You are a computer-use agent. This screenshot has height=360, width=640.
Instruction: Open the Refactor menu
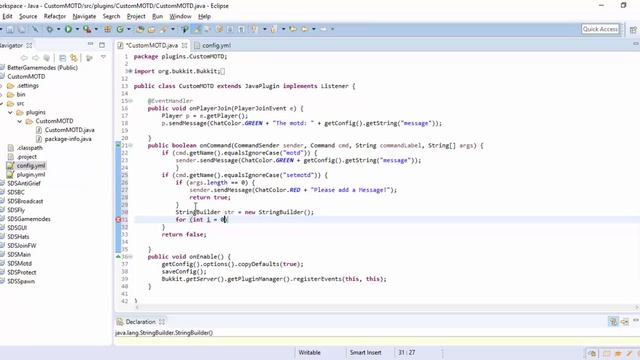point(55,16)
